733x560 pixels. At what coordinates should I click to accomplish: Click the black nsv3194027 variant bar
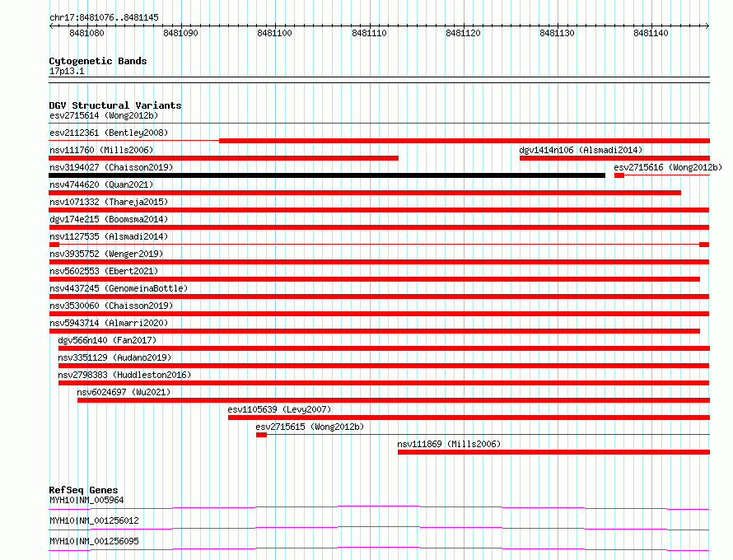coord(327,175)
